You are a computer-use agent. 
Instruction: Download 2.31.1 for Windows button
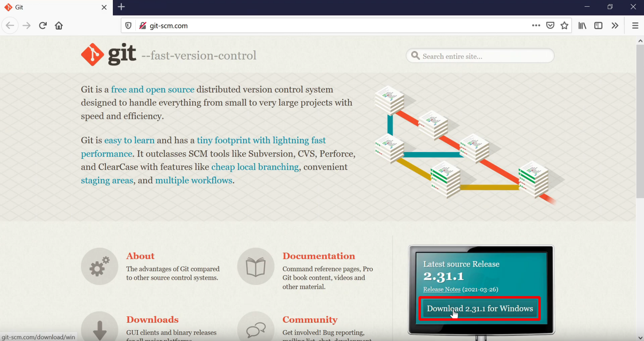coord(479,309)
